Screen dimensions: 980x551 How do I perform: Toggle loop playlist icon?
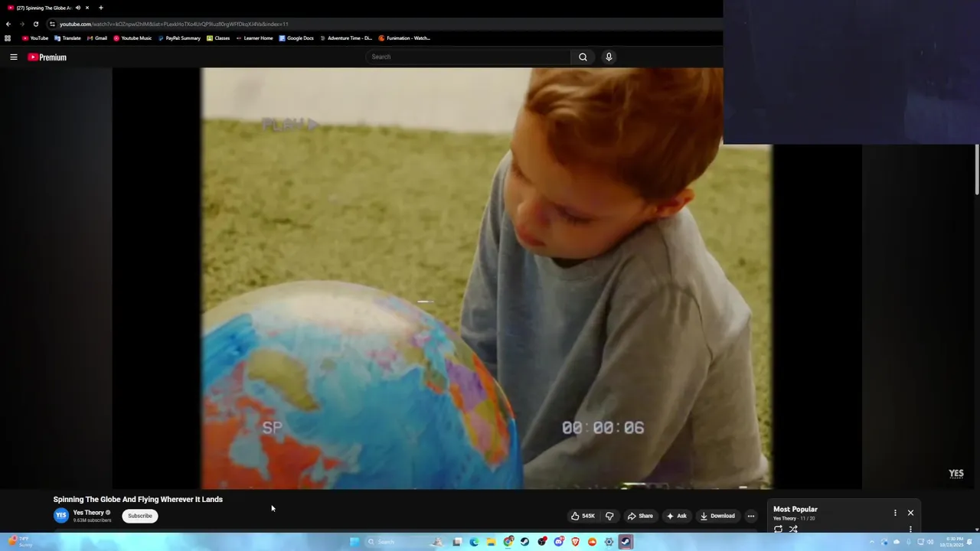click(x=778, y=529)
